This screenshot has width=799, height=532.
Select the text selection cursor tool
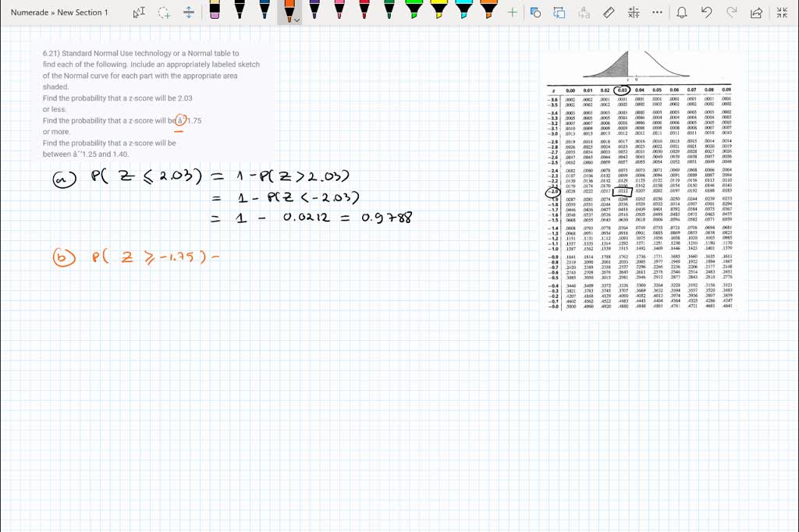click(138, 12)
